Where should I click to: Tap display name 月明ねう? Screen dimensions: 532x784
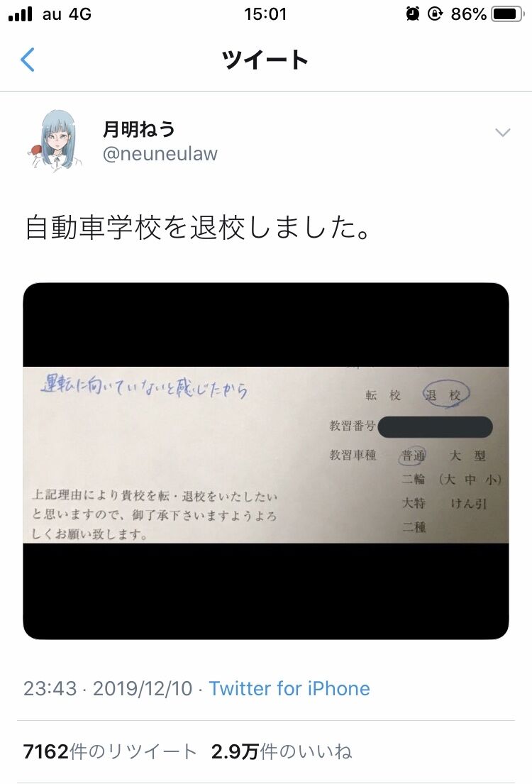click(x=138, y=129)
